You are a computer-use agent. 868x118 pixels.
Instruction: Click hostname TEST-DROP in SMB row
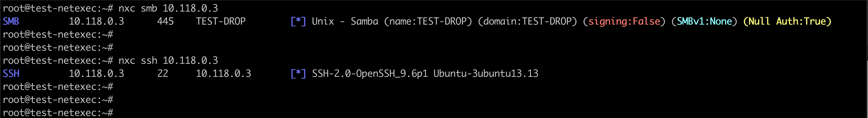coord(221,21)
